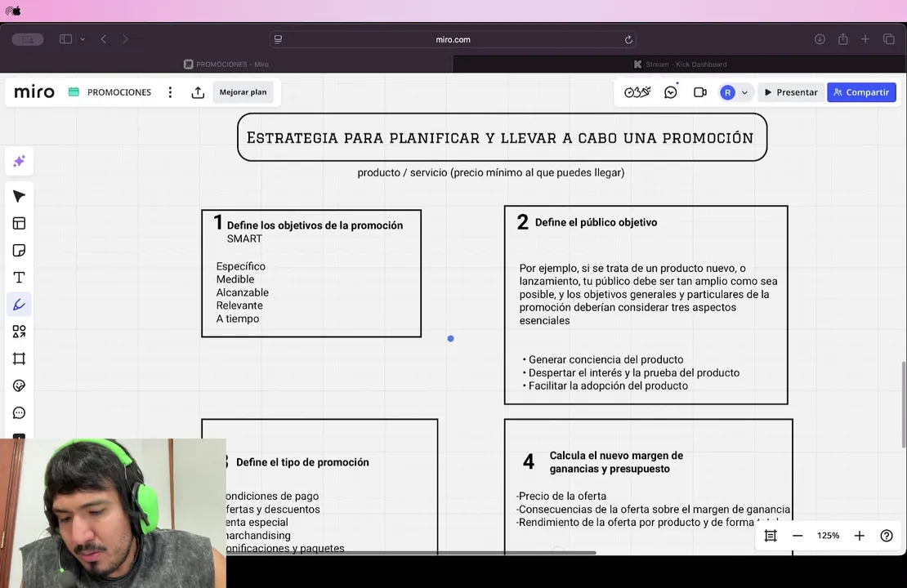
Task: Click page settings icon in address bar
Action: coord(279,39)
